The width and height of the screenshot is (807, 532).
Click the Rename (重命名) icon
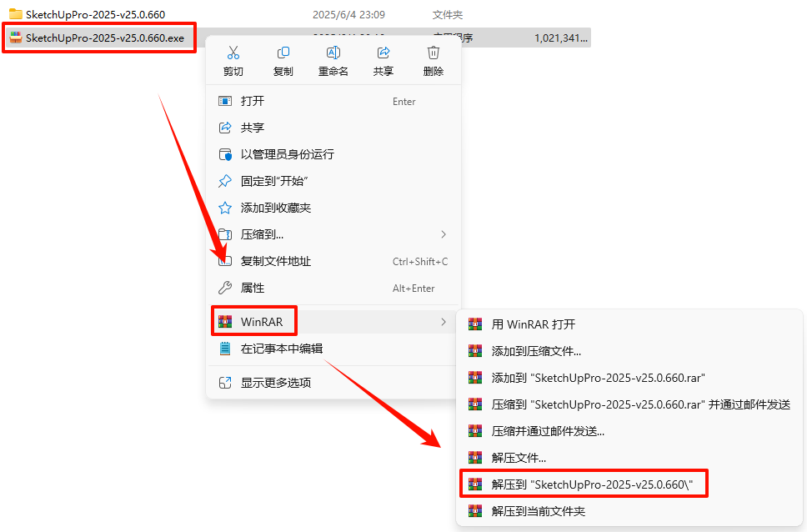coord(333,53)
